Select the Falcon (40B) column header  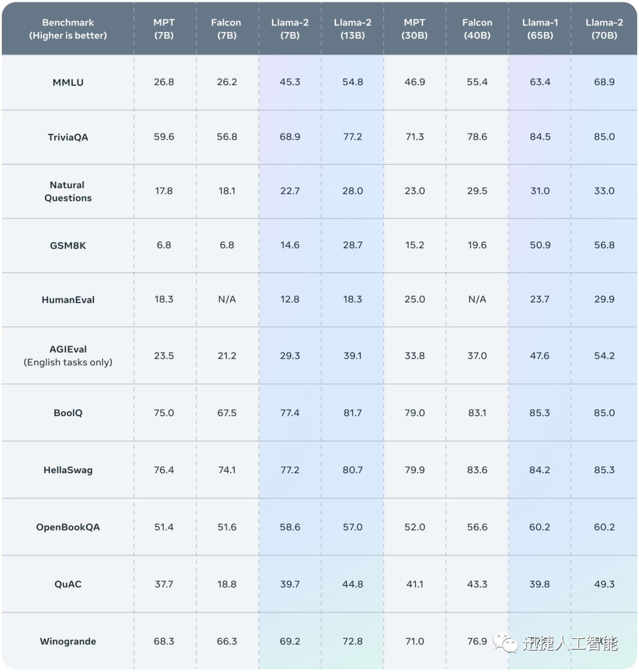point(477,29)
